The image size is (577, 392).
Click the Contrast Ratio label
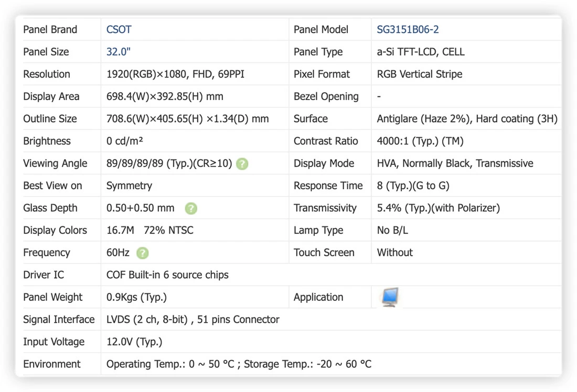(x=326, y=141)
